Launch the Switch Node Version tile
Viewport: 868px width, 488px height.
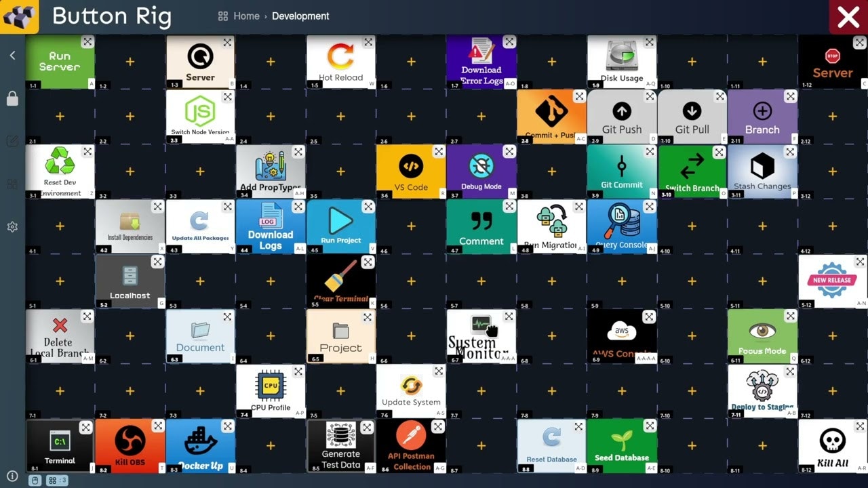click(200, 117)
